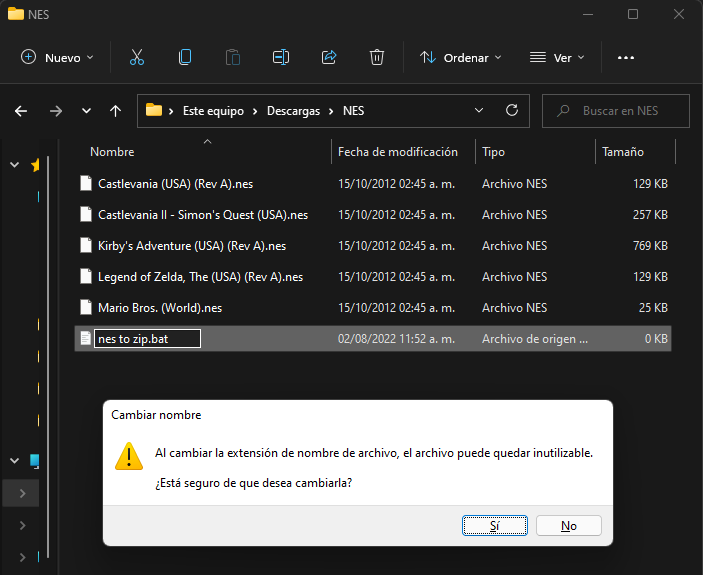
Task: Click the Castlevania (USA) file icon
Action: (x=86, y=183)
